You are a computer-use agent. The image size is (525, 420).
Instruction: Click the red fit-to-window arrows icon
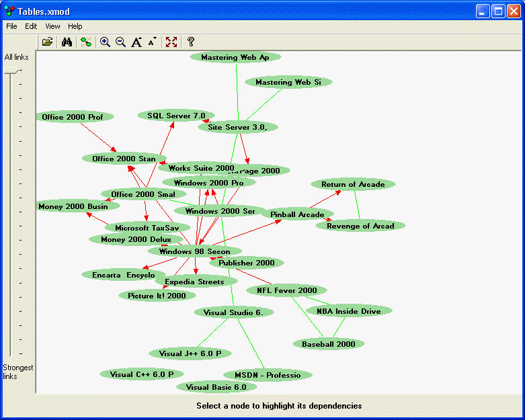pyautogui.click(x=171, y=42)
